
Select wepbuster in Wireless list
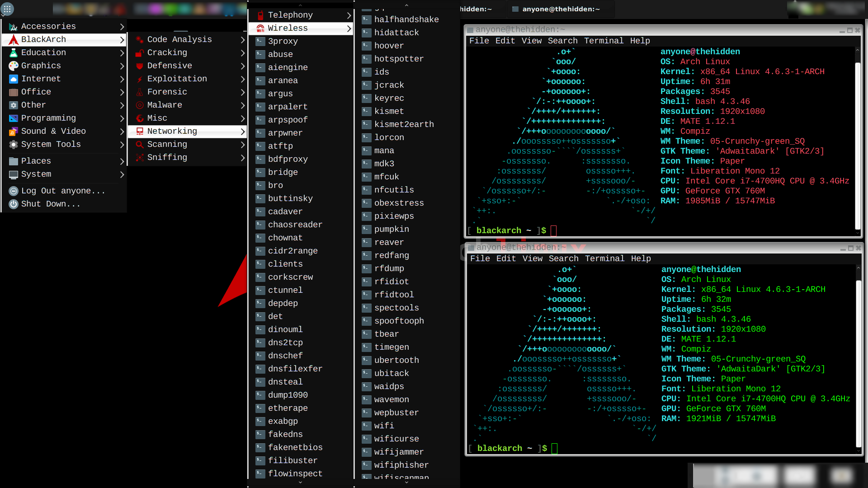[396, 413]
